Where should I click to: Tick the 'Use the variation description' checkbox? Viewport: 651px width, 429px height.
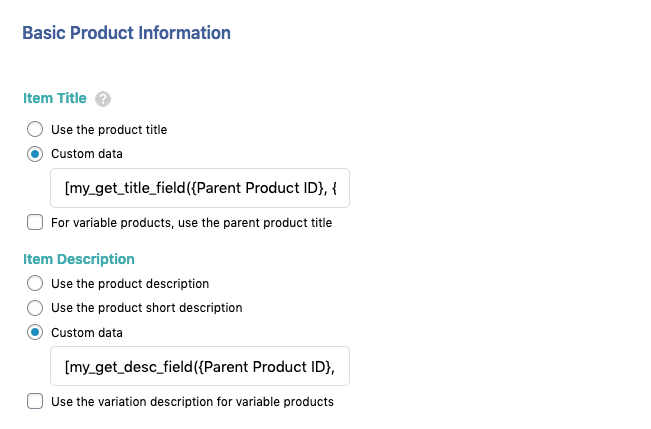click(35, 401)
